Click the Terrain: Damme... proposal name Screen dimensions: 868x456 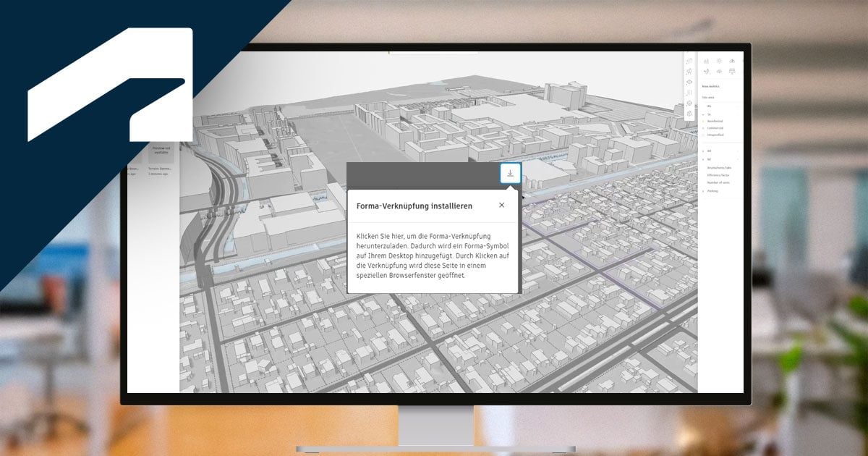[161, 167]
